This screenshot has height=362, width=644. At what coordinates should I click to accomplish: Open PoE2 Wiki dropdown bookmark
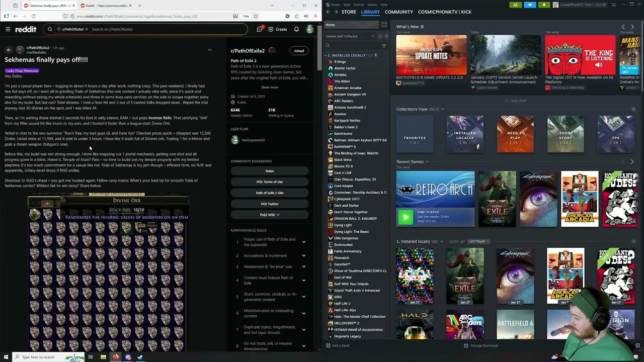point(270,215)
